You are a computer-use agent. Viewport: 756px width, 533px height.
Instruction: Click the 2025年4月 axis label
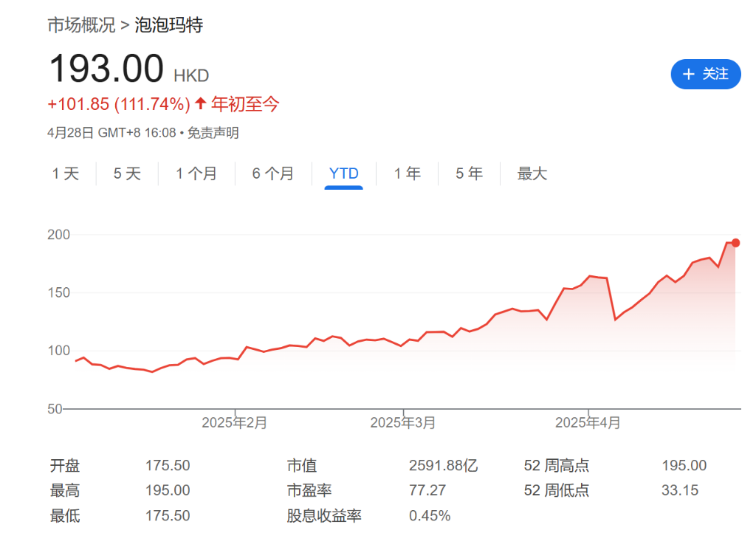click(x=588, y=423)
